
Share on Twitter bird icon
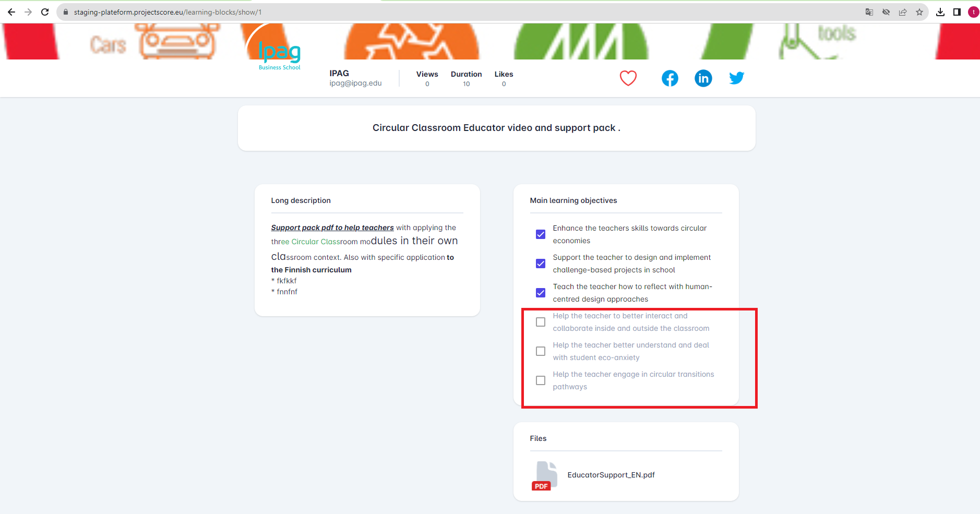(x=736, y=78)
